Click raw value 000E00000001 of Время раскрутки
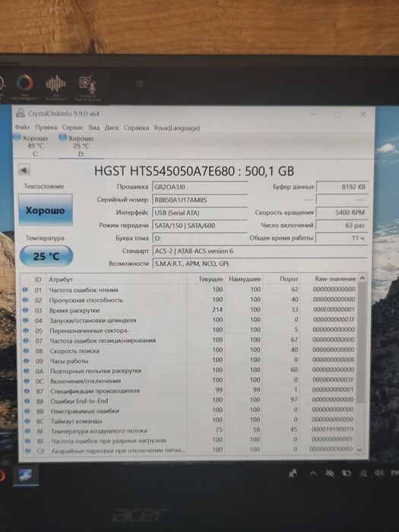Image resolution: width=399 pixels, height=532 pixels. pyautogui.click(x=334, y=309)
